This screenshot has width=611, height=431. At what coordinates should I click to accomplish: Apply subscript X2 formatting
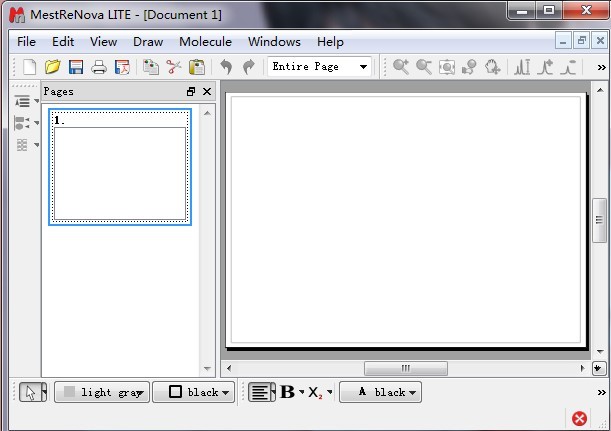pyautogui.click(x=316, y=392)
